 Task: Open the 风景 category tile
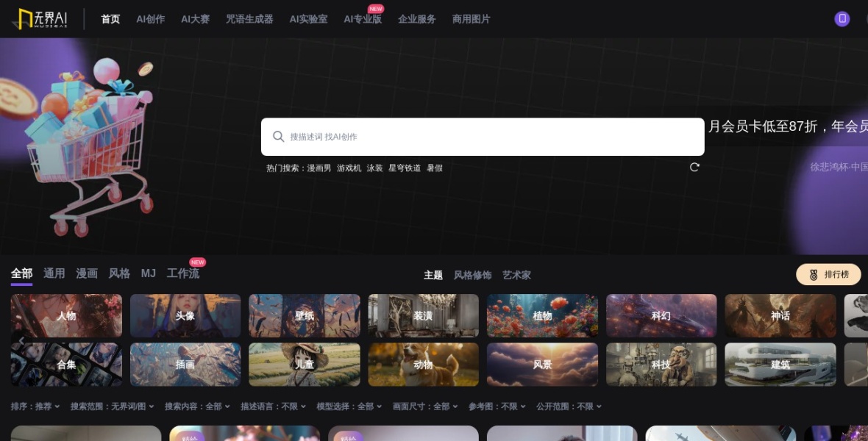[542, 364]
